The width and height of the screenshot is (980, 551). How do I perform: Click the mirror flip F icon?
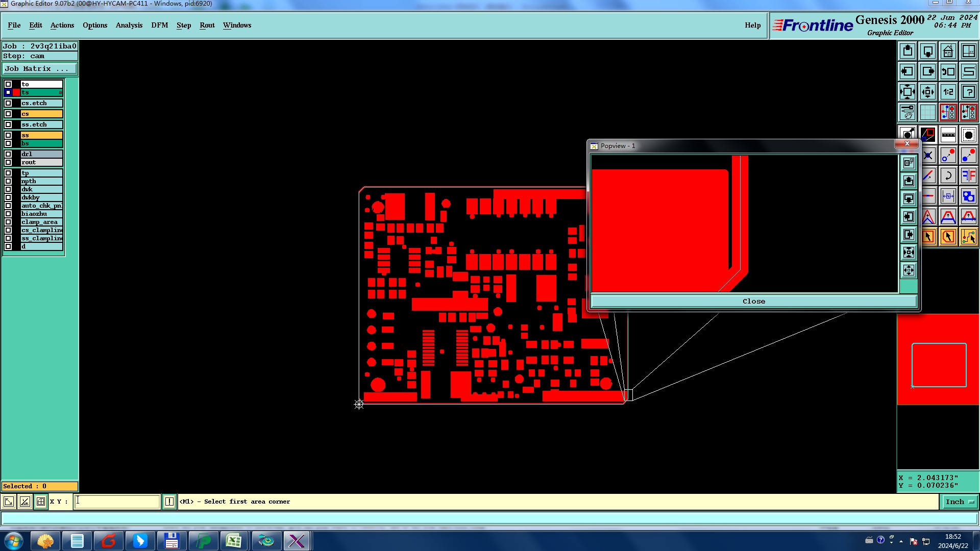tap(968, 176)
